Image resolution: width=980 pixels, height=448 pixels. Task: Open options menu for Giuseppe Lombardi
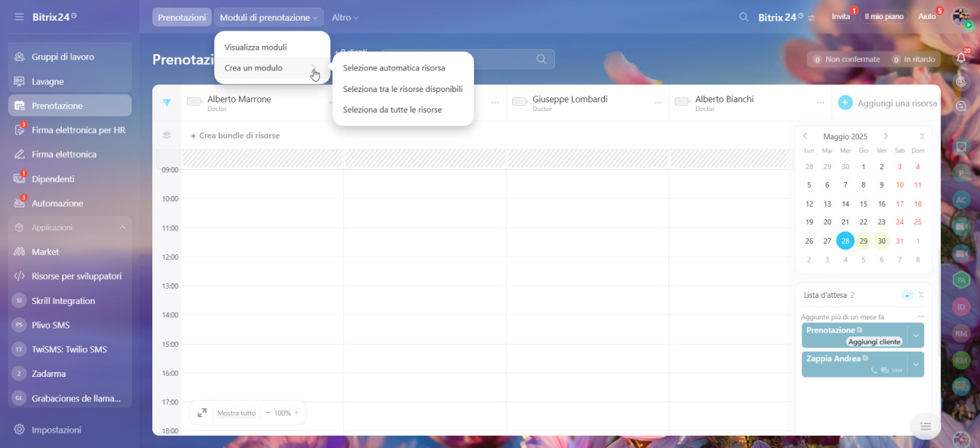[x=658, y=103]
